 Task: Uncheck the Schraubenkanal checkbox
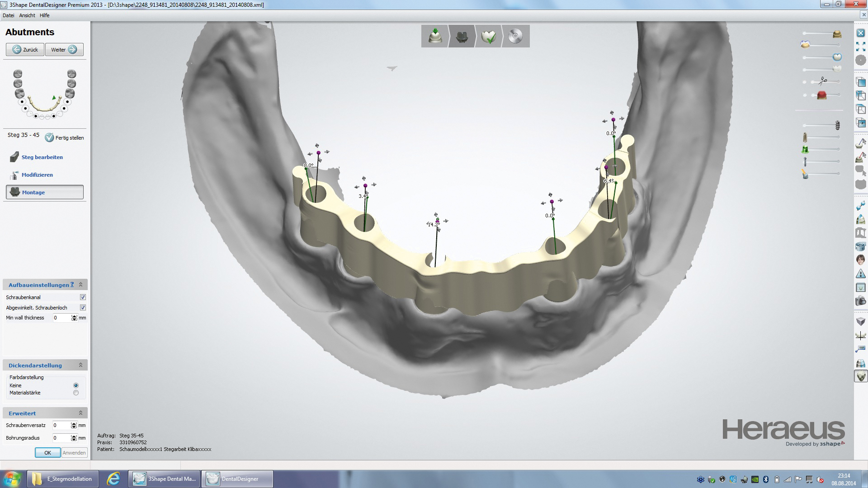tap(83, 297)
